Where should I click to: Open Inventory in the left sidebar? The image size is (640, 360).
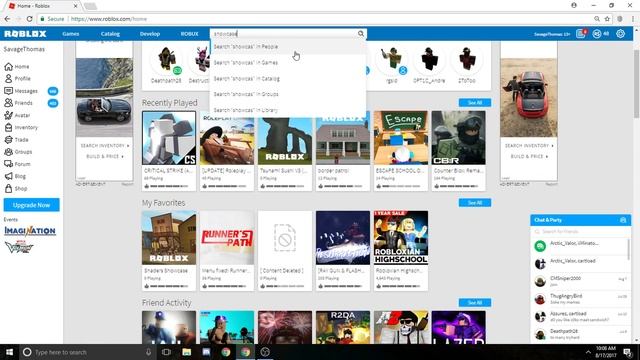(x=21, y=127)
